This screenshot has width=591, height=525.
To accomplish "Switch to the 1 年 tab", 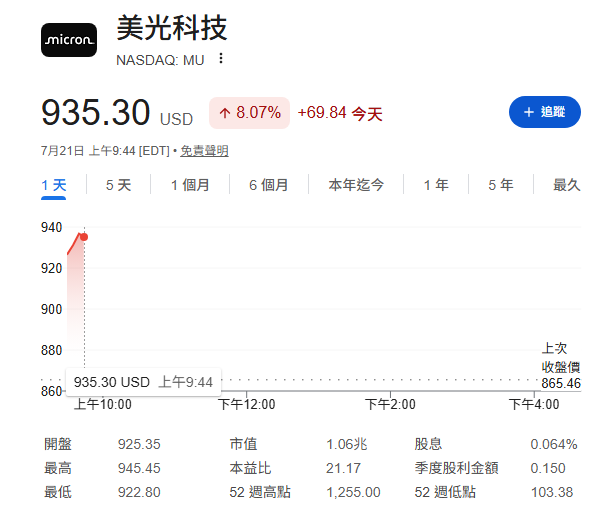I will click(436, 185).
